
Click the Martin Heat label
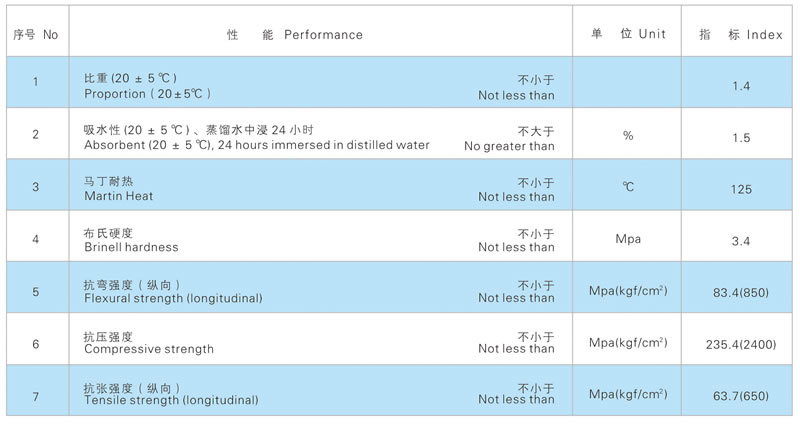point(118,196)
